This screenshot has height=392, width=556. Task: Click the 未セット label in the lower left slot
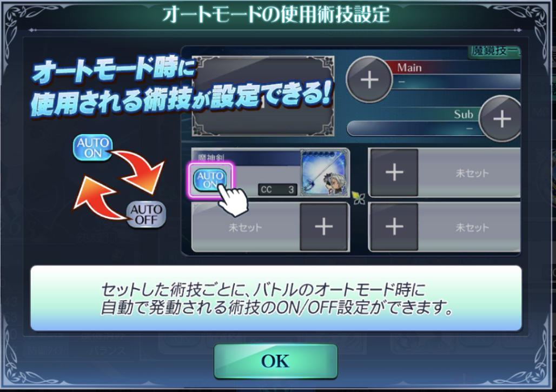pyautogui.click(x=245, y=227)
